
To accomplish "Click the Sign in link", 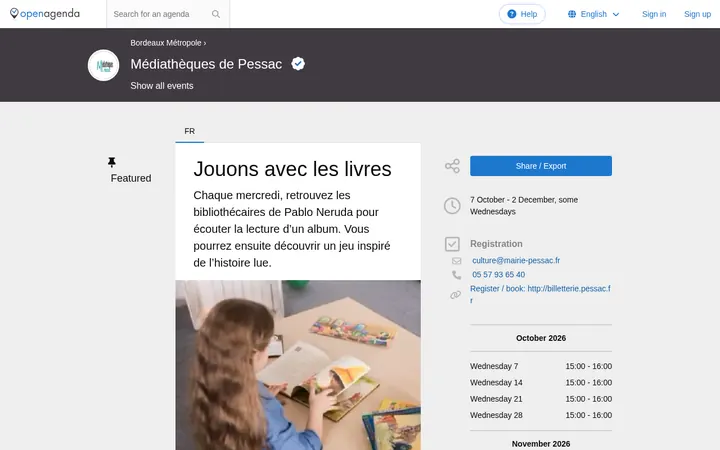I will pos(654,14).
